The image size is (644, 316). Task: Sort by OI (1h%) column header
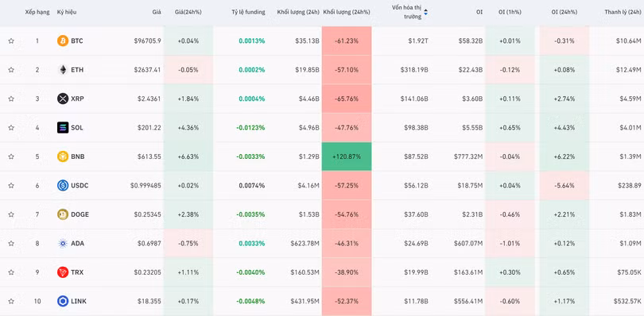510,13
